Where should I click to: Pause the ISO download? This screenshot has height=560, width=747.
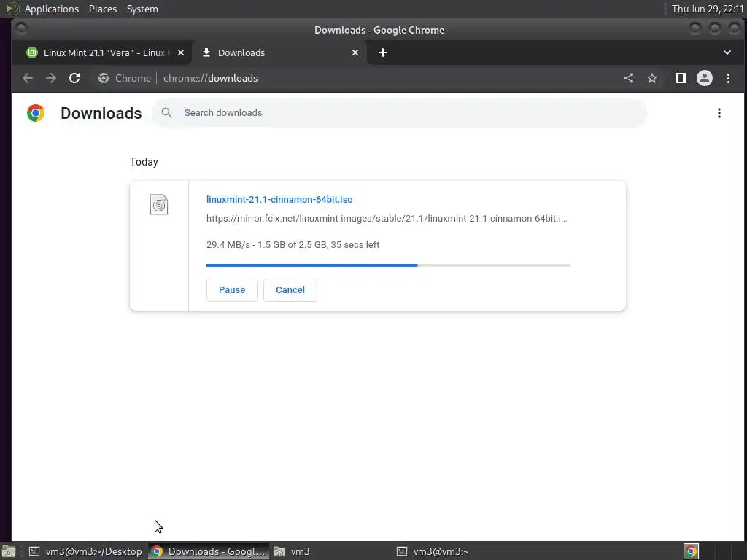pyautogui.click(x=232, y=290)
